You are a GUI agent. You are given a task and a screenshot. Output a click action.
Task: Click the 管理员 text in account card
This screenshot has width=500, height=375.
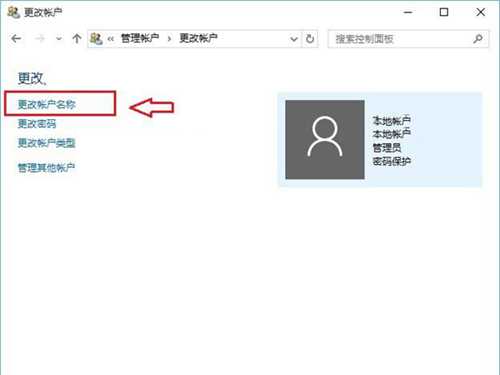coord(387,148)
